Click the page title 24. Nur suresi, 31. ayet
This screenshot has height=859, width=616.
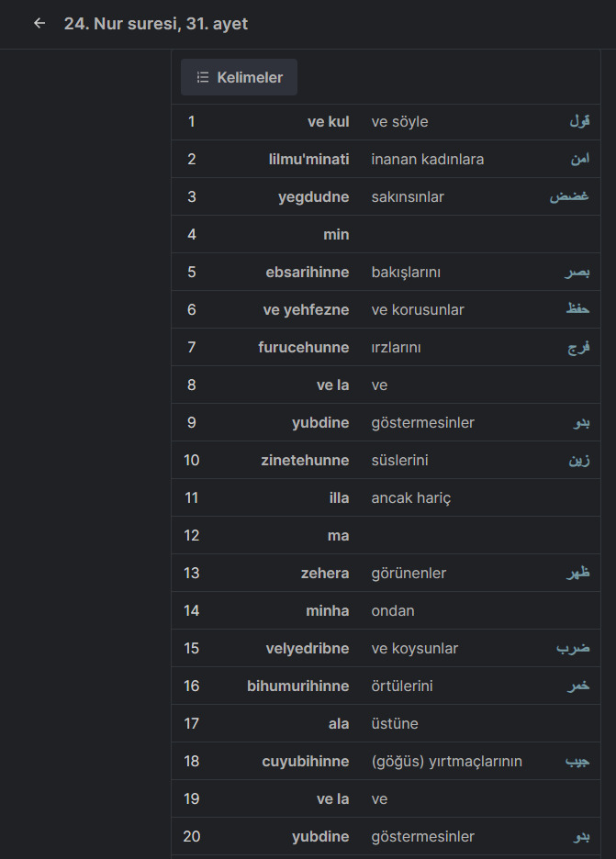coord(156,24)
